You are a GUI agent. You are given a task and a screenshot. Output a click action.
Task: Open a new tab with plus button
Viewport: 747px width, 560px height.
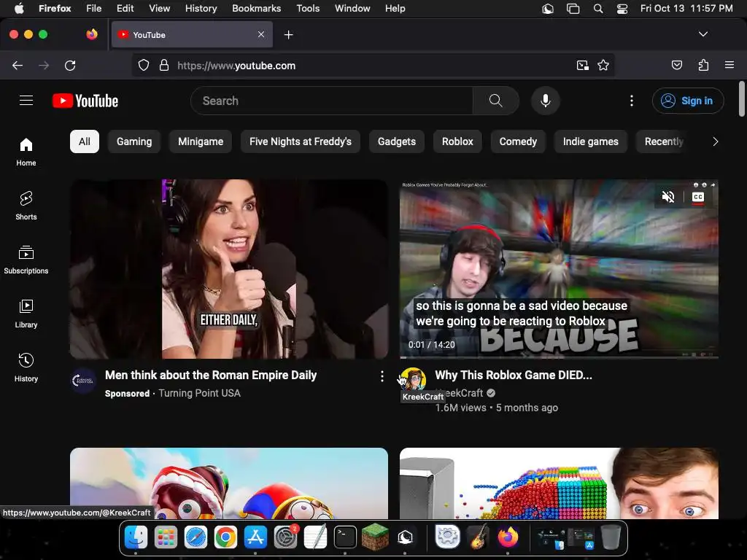[x=288, y=35]
